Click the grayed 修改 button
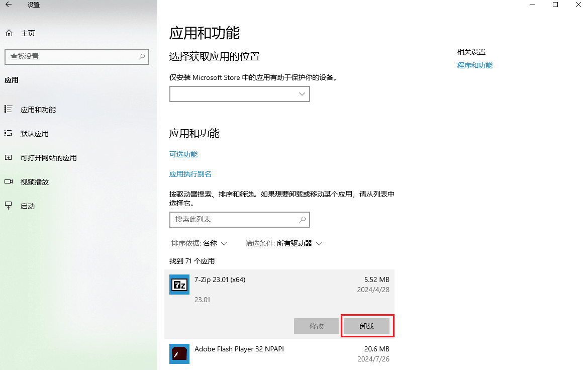 (x=317, y=326)
